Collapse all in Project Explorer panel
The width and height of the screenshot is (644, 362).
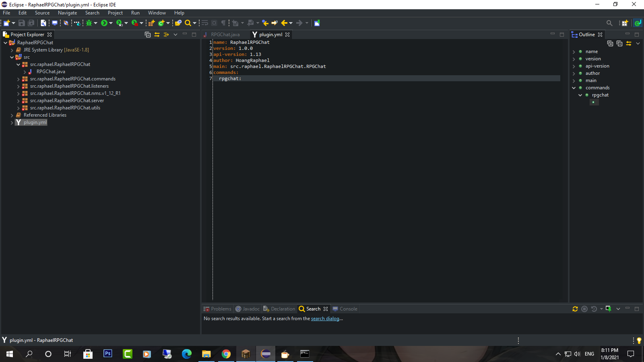pyautogui.click(x=148, y=35)
